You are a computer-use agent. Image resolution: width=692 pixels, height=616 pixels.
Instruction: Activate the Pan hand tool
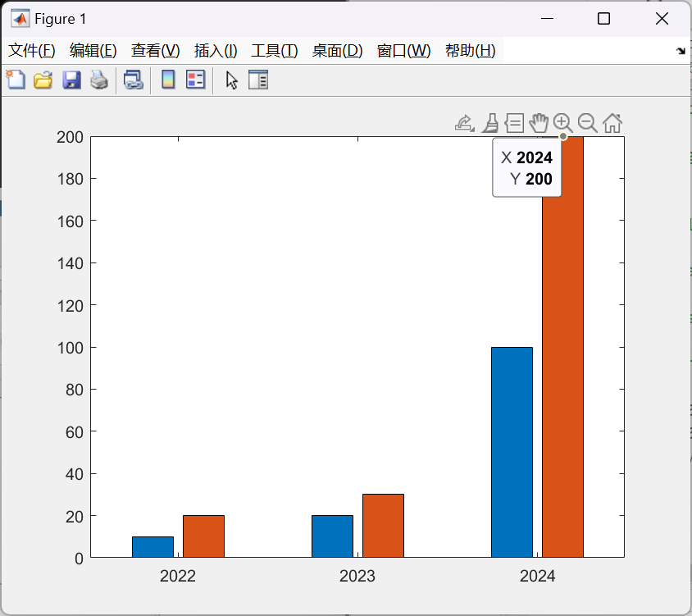(x=538, y=124)
